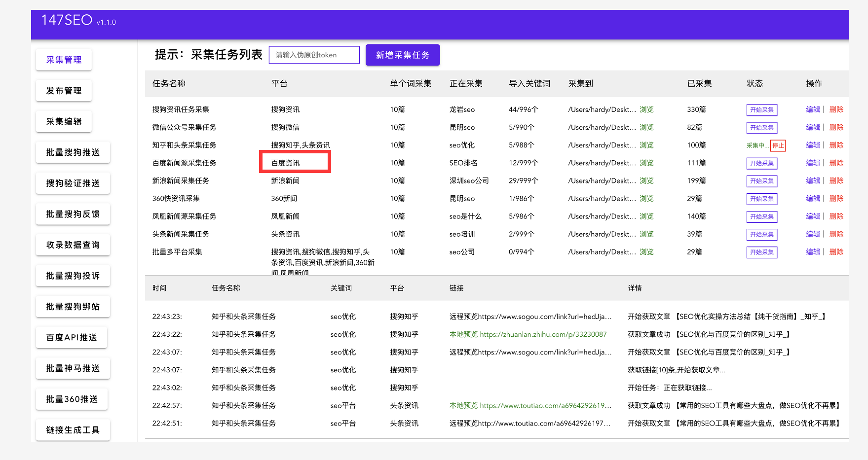The image size is (868, 460).
Task: Edit the 微信公众号采集任务 row
Action: click(x=813, y=127)
